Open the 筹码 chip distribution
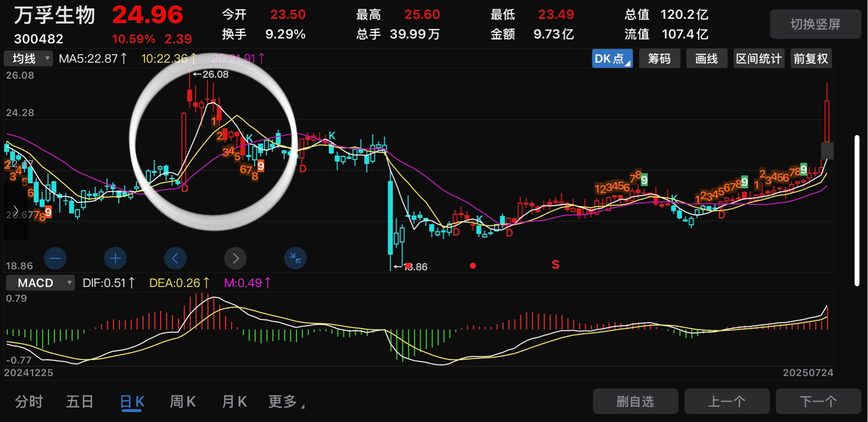This screenshot has height=422, width=868. coord(660,59)
